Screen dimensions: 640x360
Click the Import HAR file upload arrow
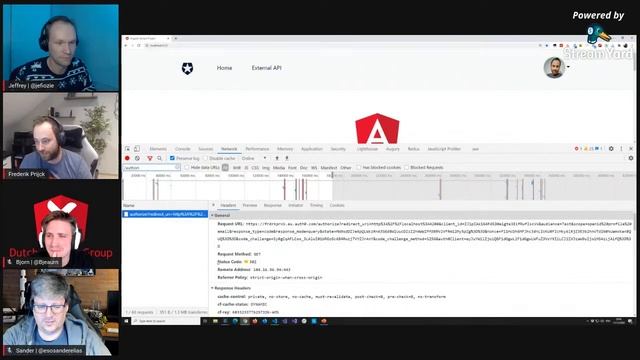click(277, 158)
